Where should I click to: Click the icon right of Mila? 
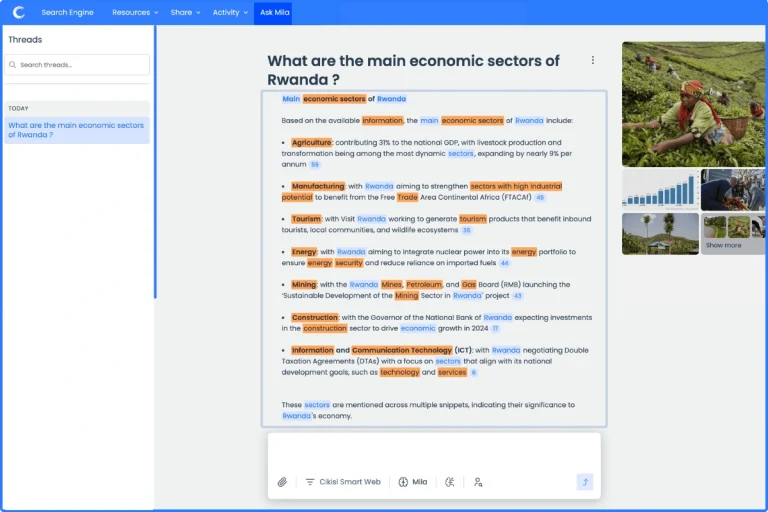(449, 482)
